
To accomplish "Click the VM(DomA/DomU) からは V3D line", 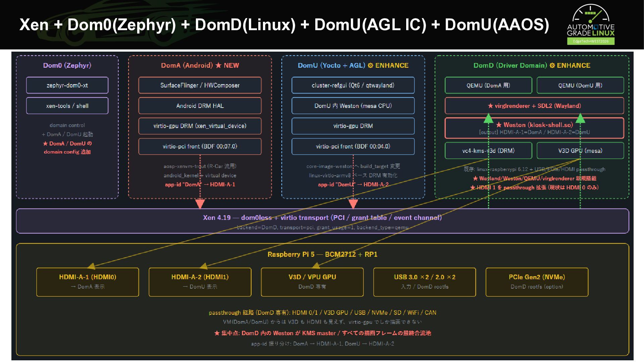I will point(322,322).
